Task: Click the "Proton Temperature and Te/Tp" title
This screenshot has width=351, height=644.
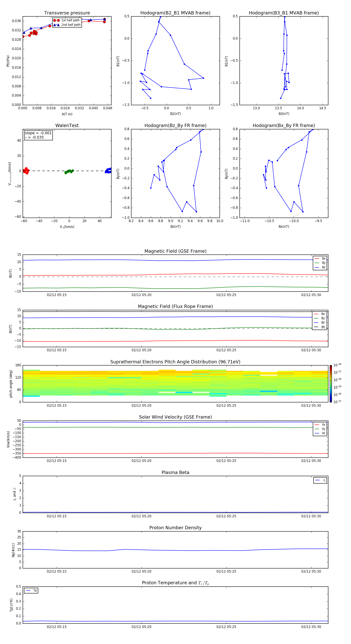Action: pos(175,583)
